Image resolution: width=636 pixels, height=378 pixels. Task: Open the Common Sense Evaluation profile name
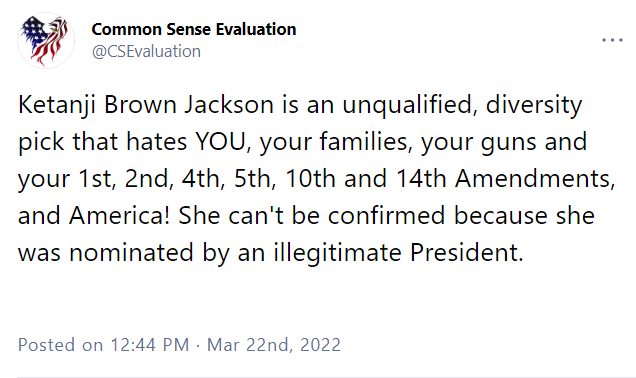(193, 29)
